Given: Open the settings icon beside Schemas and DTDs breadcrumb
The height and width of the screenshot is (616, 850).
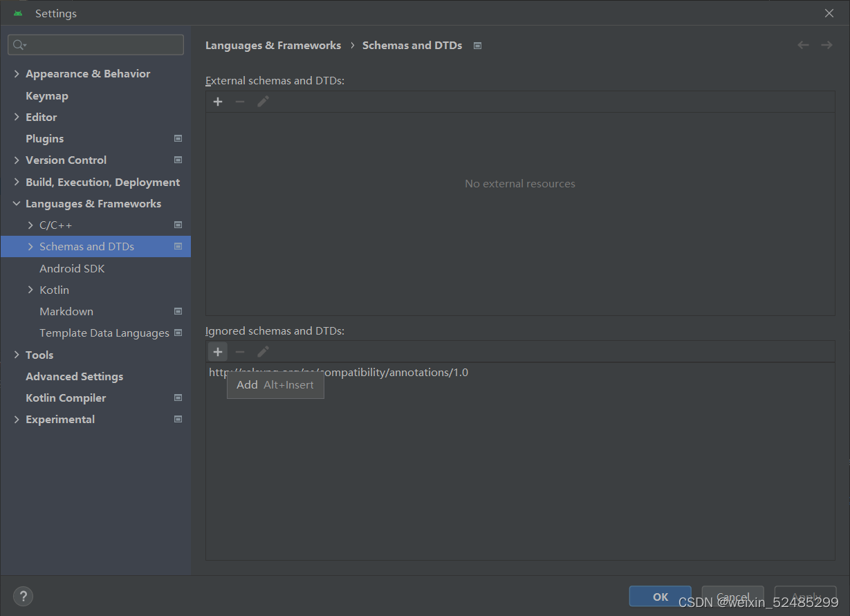Looking at the screenshot, I should 477,45.
